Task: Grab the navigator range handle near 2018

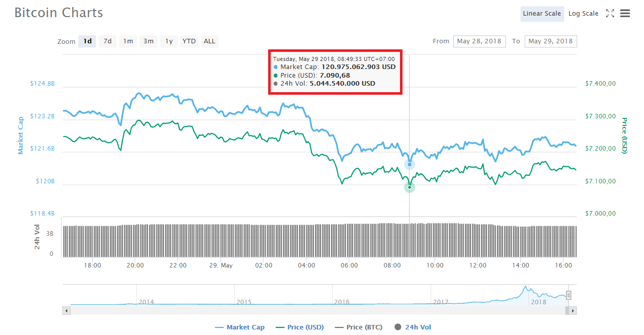Action: click(569, 295)
